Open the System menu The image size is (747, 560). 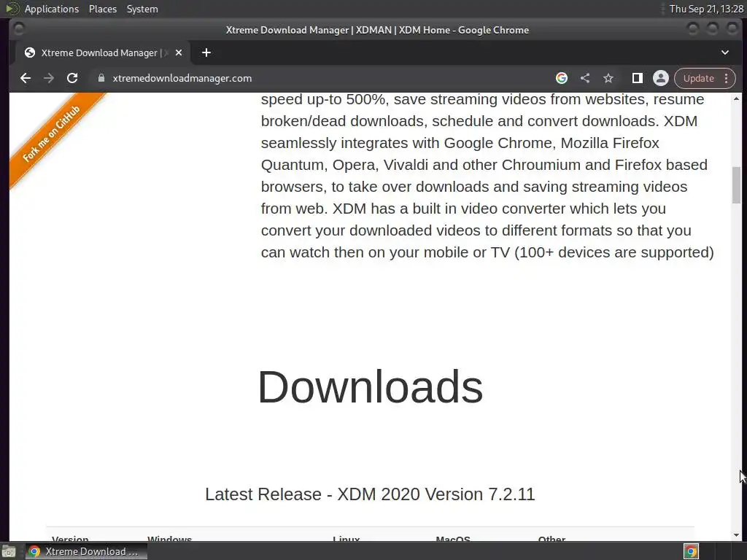(x=142, y=9)
